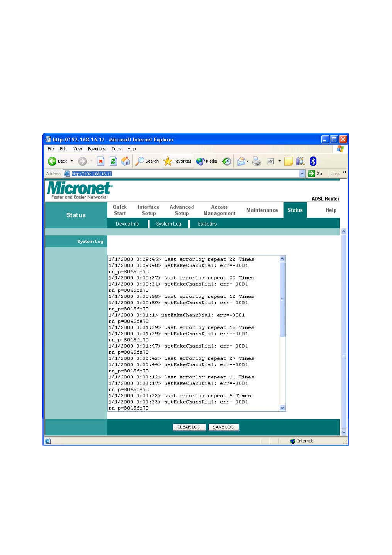This screenshot has width=392, height=555.
Task: Click the SAVE LOG button
Action: coord(223,427)
